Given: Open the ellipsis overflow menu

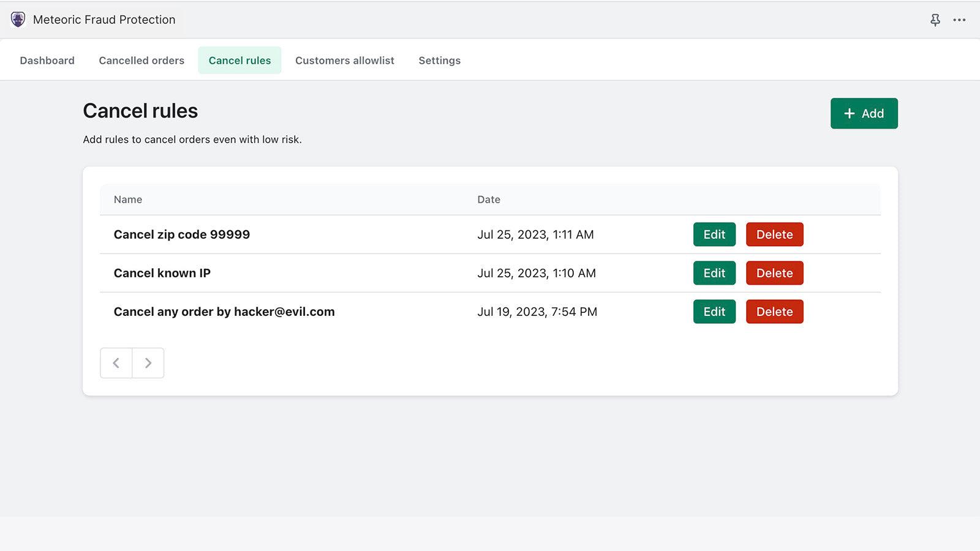Looking at the screenshot, I should pos(959,20).
